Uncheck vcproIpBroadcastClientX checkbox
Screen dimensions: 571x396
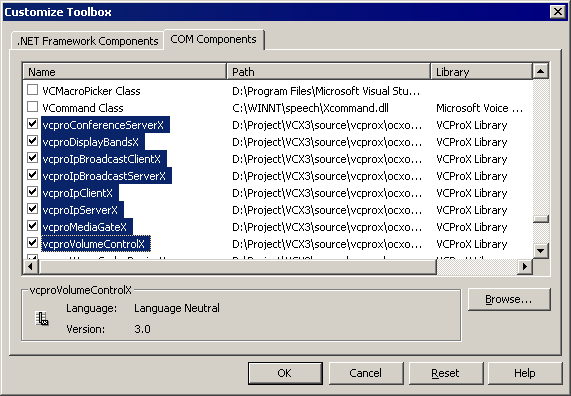[32, 158]
